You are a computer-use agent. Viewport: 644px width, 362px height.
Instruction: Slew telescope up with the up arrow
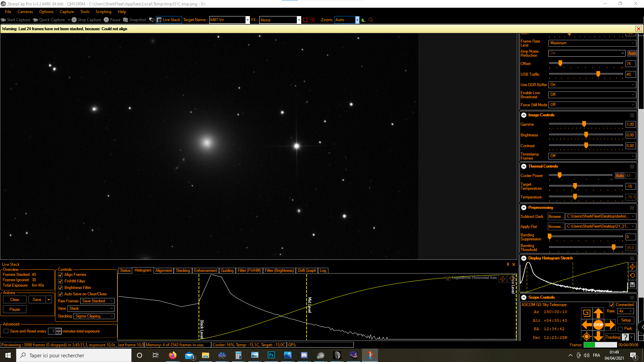(598, 313)
